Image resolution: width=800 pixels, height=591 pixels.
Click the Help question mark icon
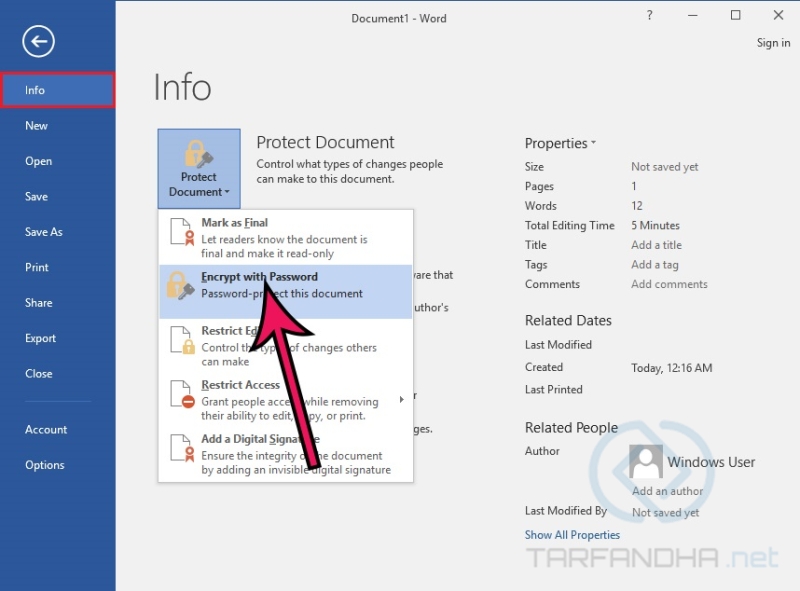point(649,15)
